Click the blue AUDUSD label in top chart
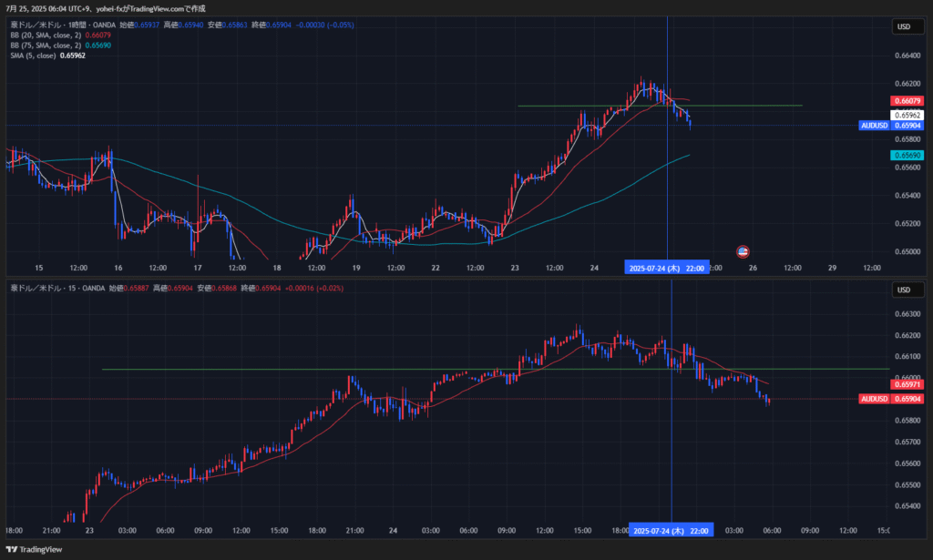 [x=874, y=126]
